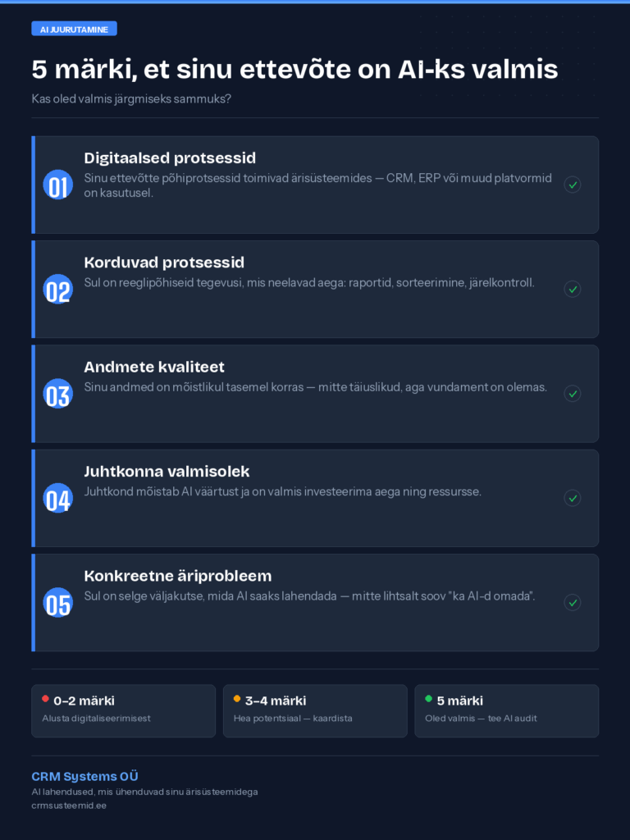
Task: Click the 03 number badge icon
Action: click(x=57, y=394)
